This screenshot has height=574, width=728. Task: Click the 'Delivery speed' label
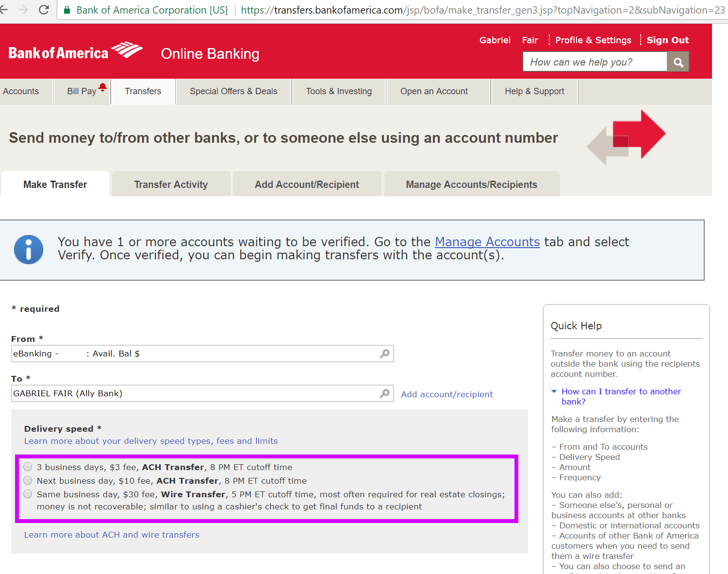click(63, 429)
